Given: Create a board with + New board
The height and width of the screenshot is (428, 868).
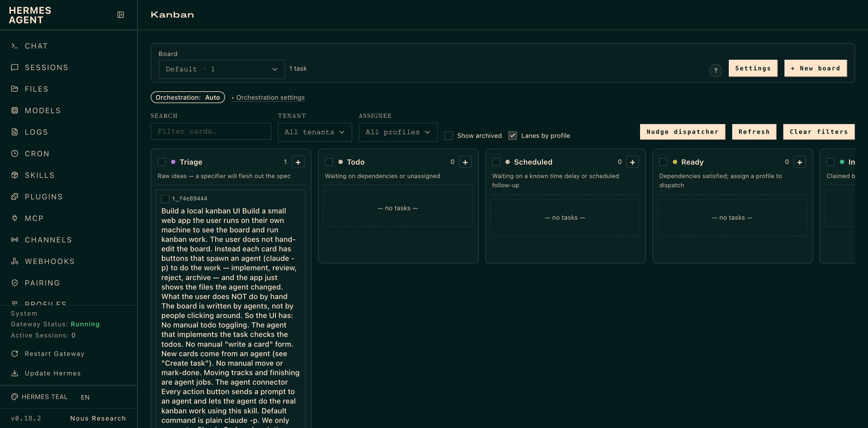Looking at the screenshot, I should point(815,68).
